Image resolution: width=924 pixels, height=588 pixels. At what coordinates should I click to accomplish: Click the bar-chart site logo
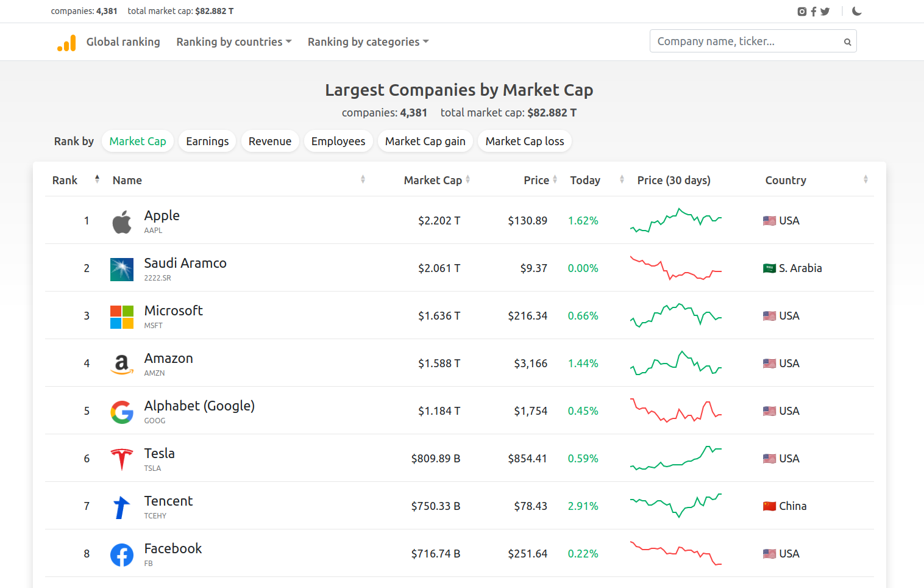coord(66,41)
